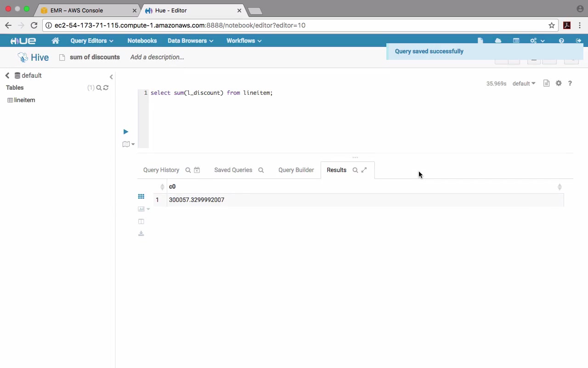
Task: Click the Tables heading
Action: (x=15, y=87)
